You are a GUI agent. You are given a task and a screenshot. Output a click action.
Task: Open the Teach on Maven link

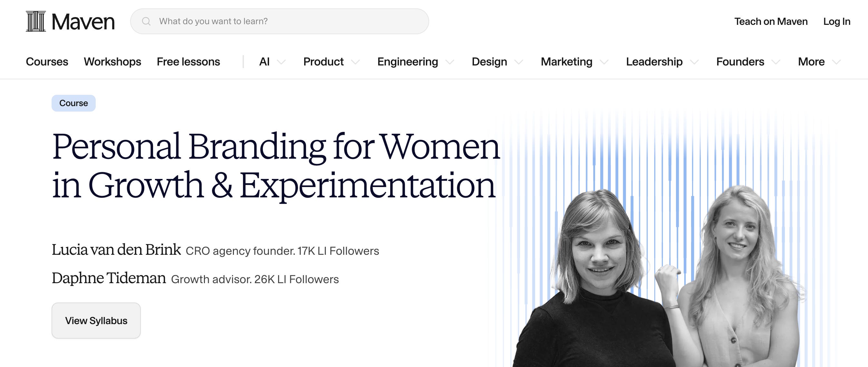(x=771, y=21)
